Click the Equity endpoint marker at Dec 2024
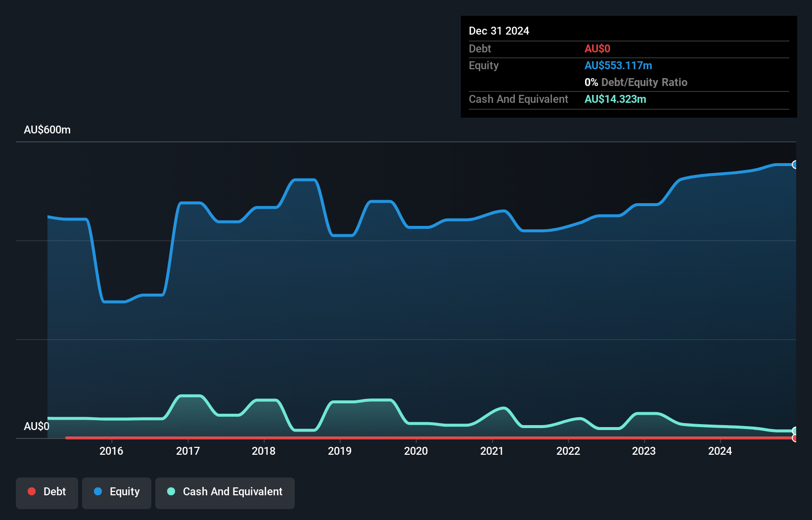Viewport: 812px width, 520px height. click(795, 165)
